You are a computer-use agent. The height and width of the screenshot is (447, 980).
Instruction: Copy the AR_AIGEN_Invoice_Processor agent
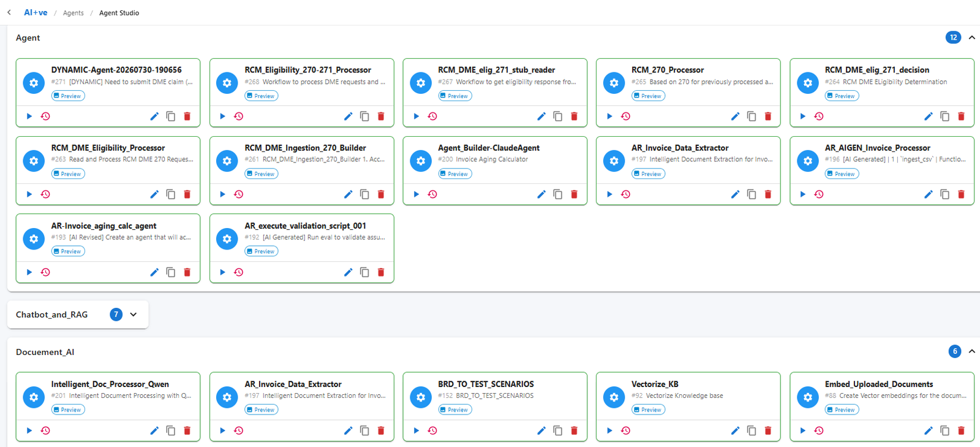945,194
